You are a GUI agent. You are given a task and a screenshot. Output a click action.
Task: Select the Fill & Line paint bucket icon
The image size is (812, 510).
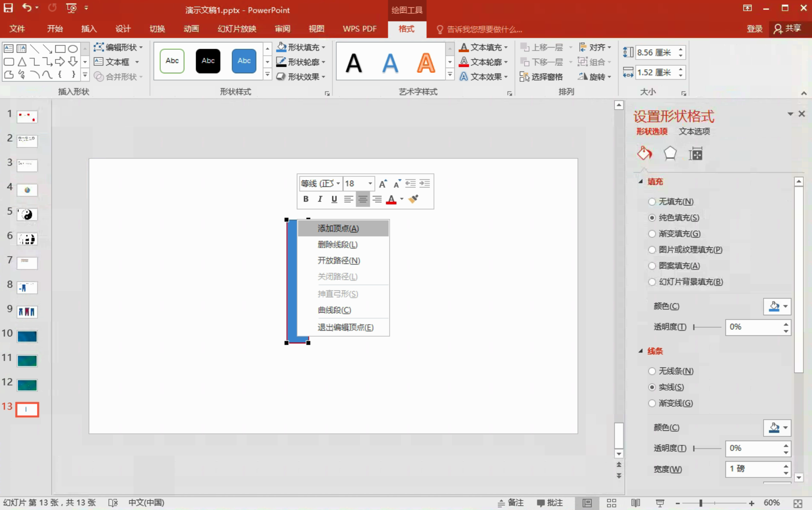click(645, 153)
